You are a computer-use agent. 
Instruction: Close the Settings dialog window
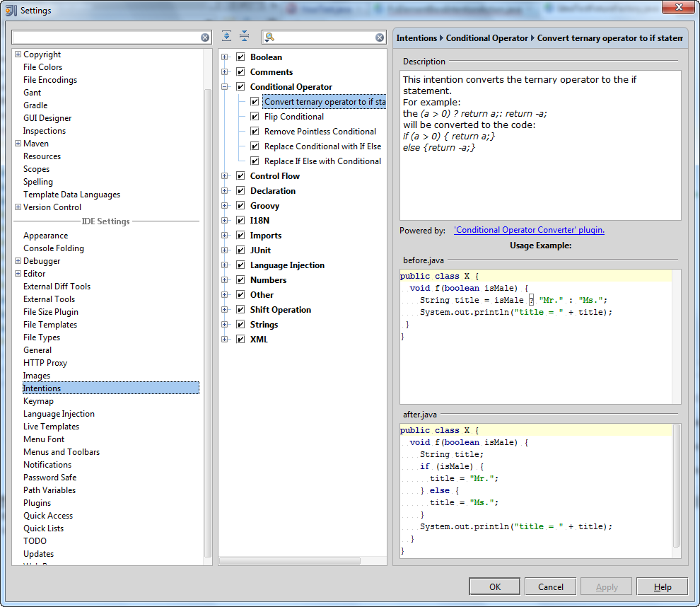[x=677, y=8]
